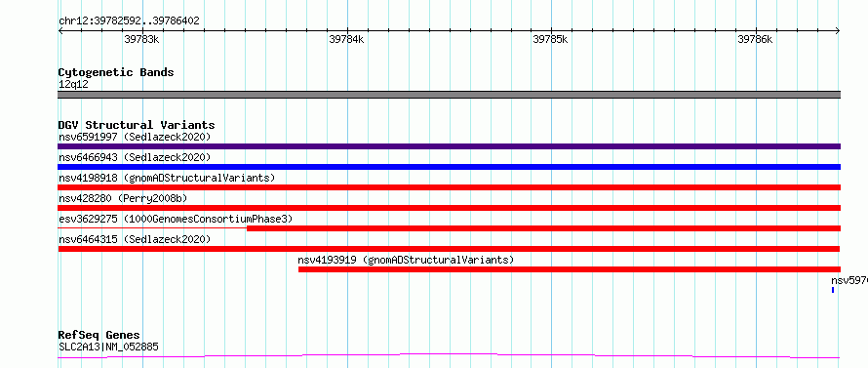This screenshot has height=368, width=868.
Task: Select the red nsv428280 variant bar
Action: tap(449, 208)
